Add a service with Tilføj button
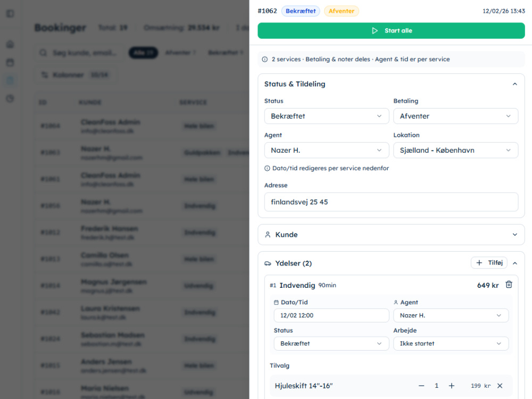 coord(489,263)
